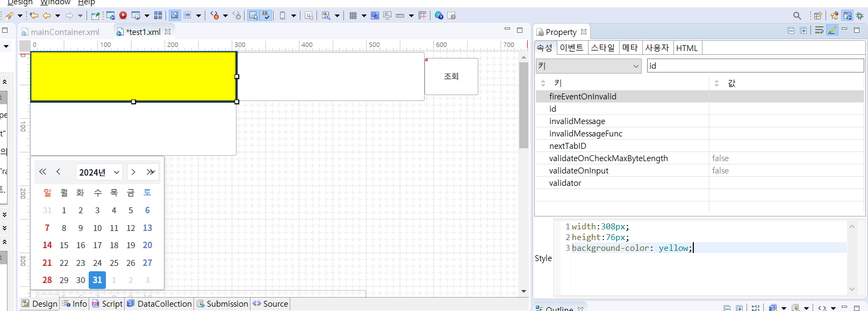Toggle the highlighted perspective icon at top right
The image size is (868, 311).
[848, 16]
